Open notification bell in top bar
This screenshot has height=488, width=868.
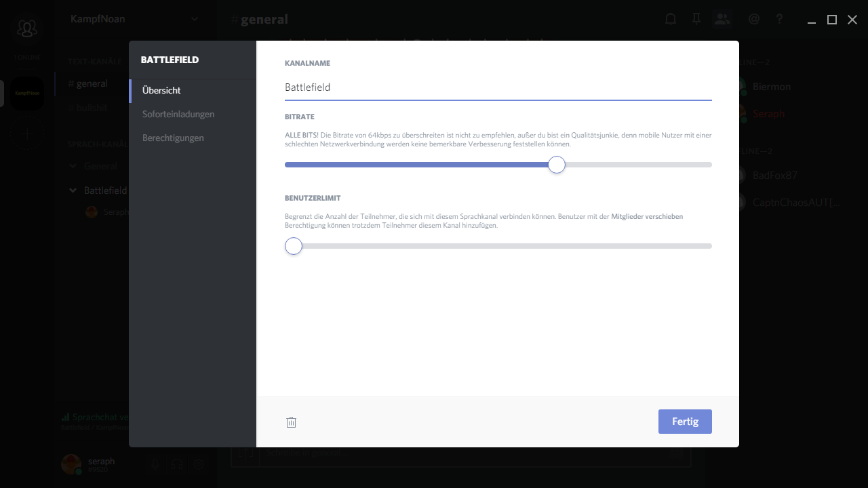(x=671, y=19)
